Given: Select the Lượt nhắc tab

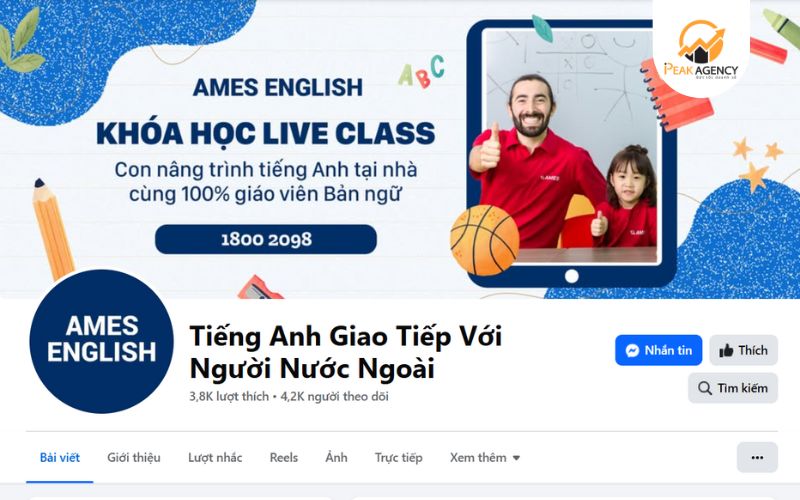Looking at the screenshot, I should point(215,458).
